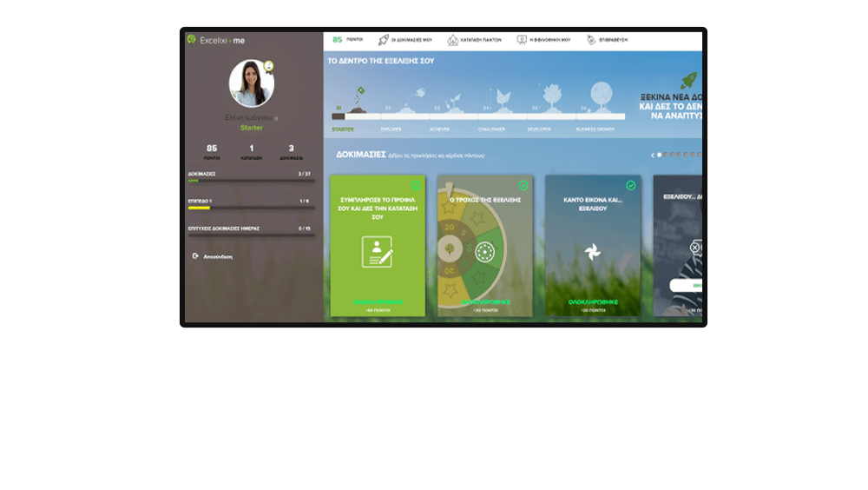The height and width of the screenshot is (490, 868).
Task: Click the 3 ΔΟΚΙΜΑΣΙΑ stat in sidebar
Action: click(291, 152)
